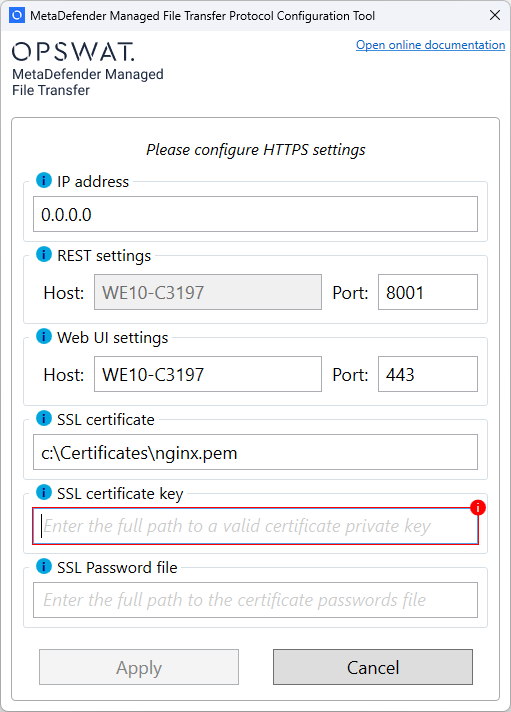This screenshot has height=712, width=511.
Task: Click the SSL certificate path field
Action: tap(255, 452)
